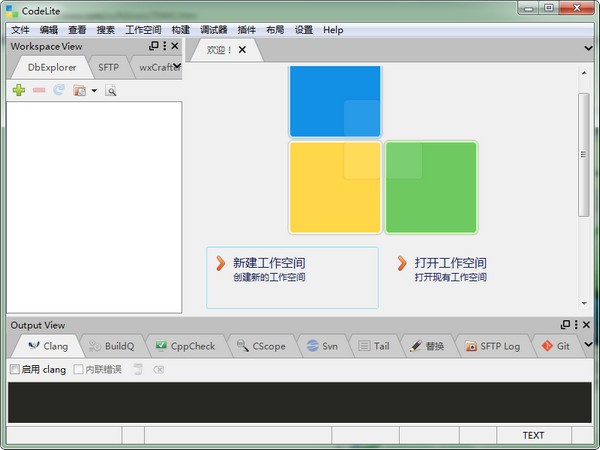The image size is (600, 450).
Task: Click the CodeLite logo in title bar
Action: point(12,11)
